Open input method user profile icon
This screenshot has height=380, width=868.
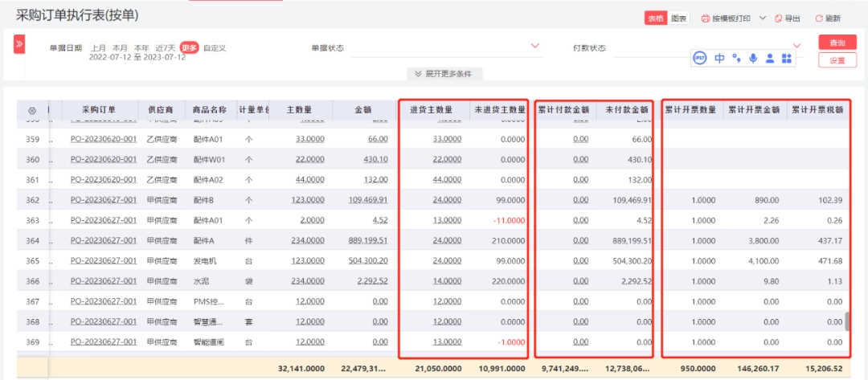tap(769, 58)
